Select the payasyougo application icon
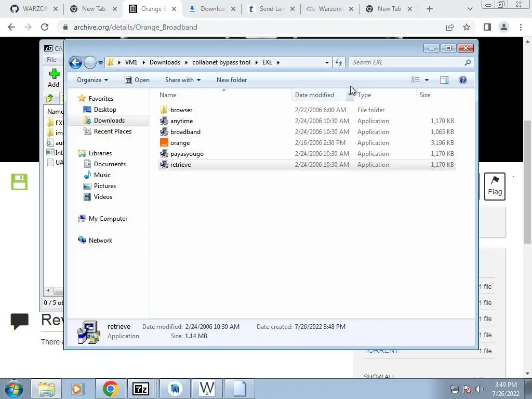The height and width of the screenshot is (399, 532). 164,153
